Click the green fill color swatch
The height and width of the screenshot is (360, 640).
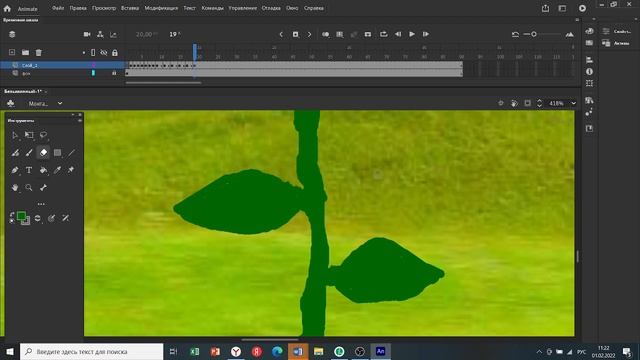click(x=21, y=216)
